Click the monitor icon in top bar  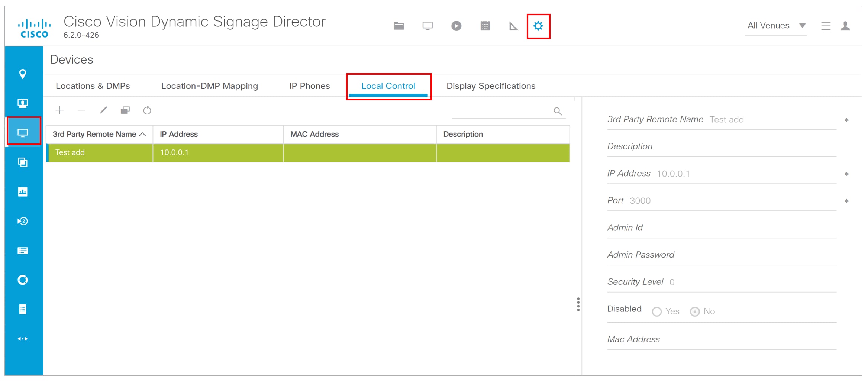tap(427, 26)
